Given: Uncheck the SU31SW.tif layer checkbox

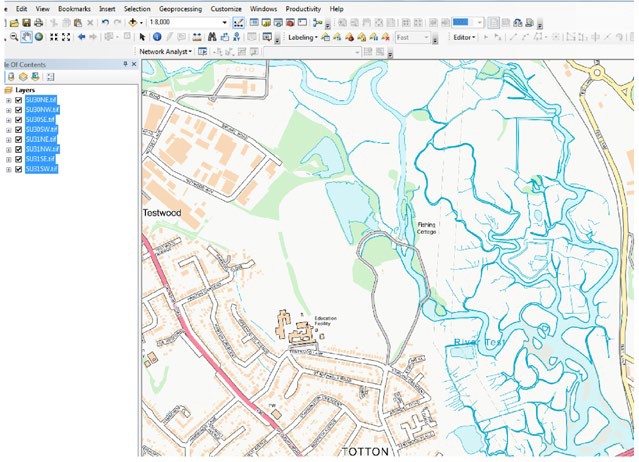Looking at the screenshot, I should pos(19,169).
